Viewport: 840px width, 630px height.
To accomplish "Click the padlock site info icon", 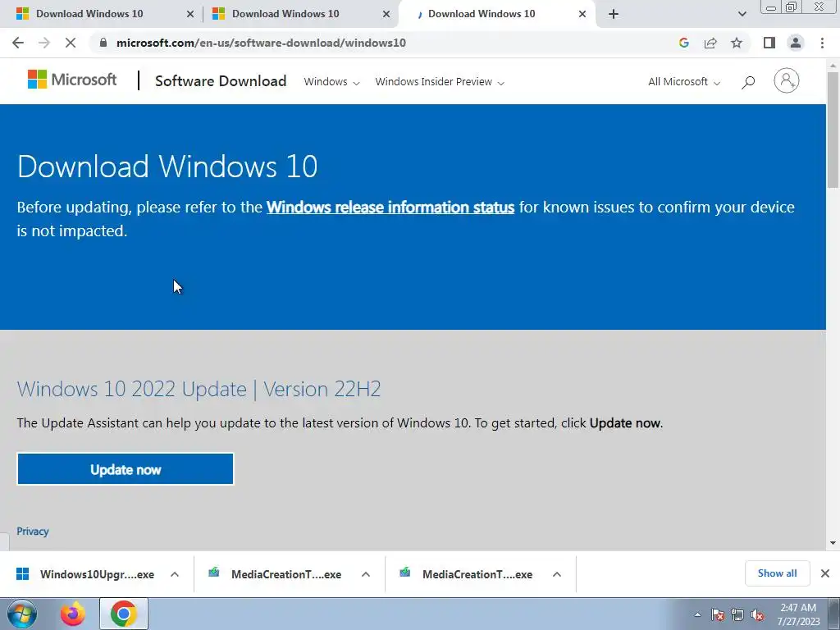I will (x=103, y=43).
